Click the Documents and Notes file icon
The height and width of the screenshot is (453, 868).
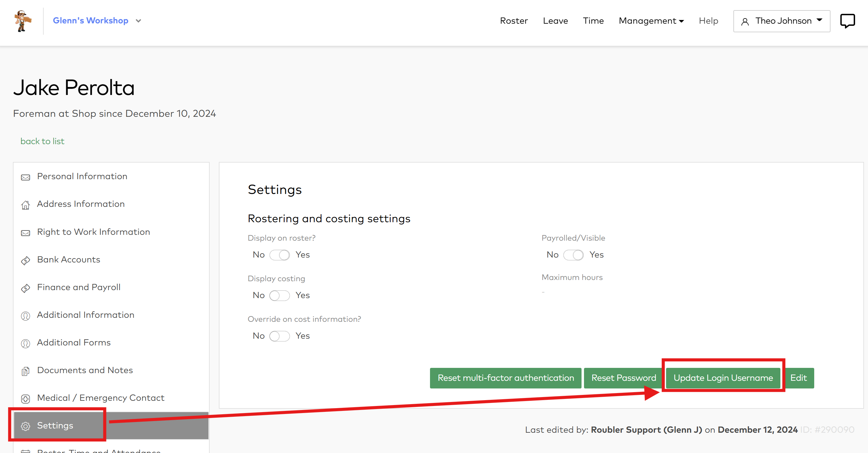(x=26, y=371)
